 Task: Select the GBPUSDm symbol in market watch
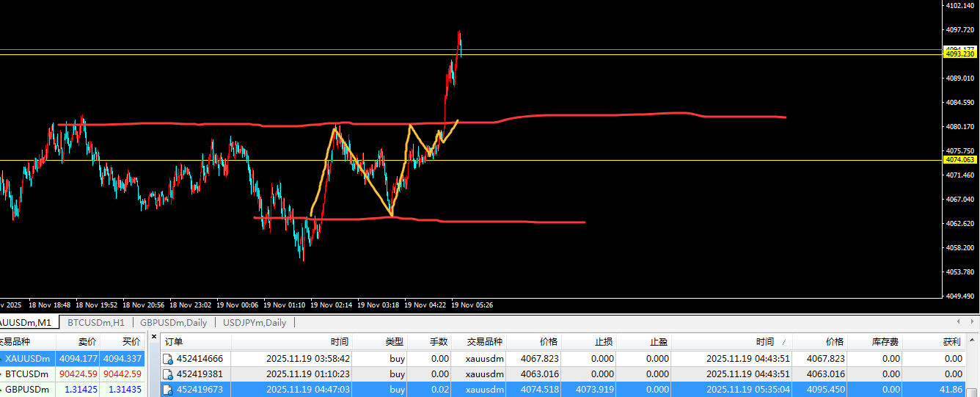click(27, 390)
